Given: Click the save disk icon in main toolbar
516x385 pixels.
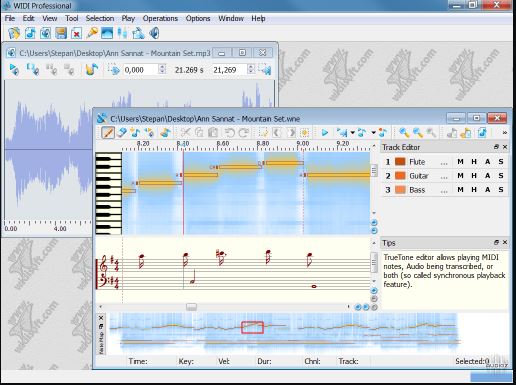Looking at the screenshot, I should point(61,33).
